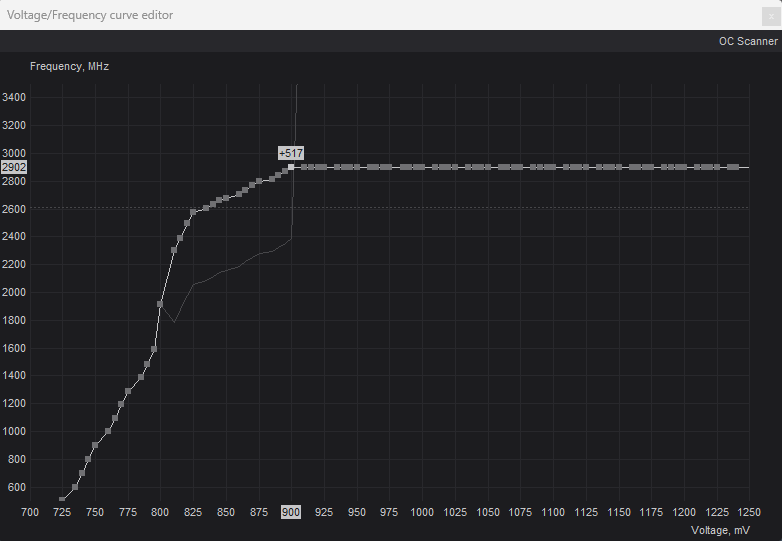Viewport: 782px width, 541px height.
Task: Open the OC Scanner
Action: tap(748, 41)
